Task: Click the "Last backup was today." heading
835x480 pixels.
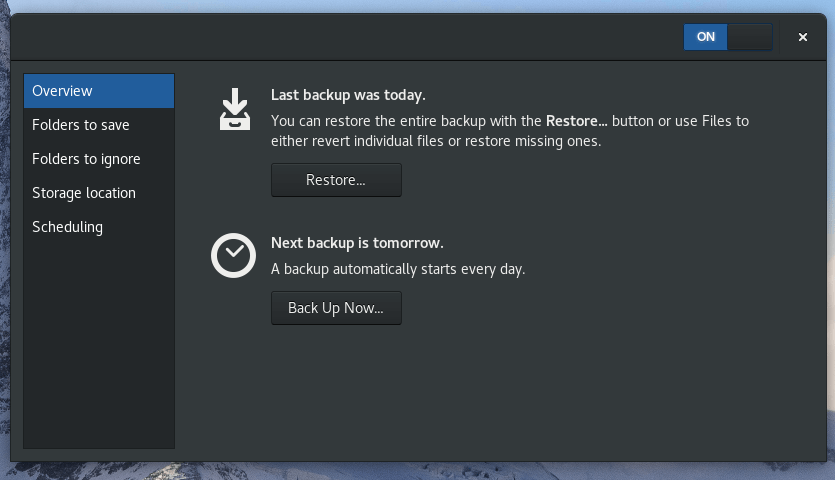Action: [x=348, y=95]
